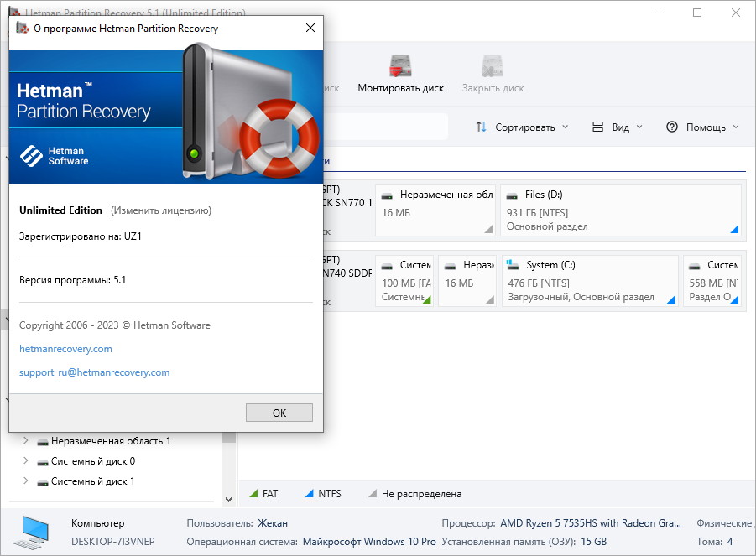
Task: Click the AMD Ryzen 5 7535HS processor text
Action: point(591,523)
